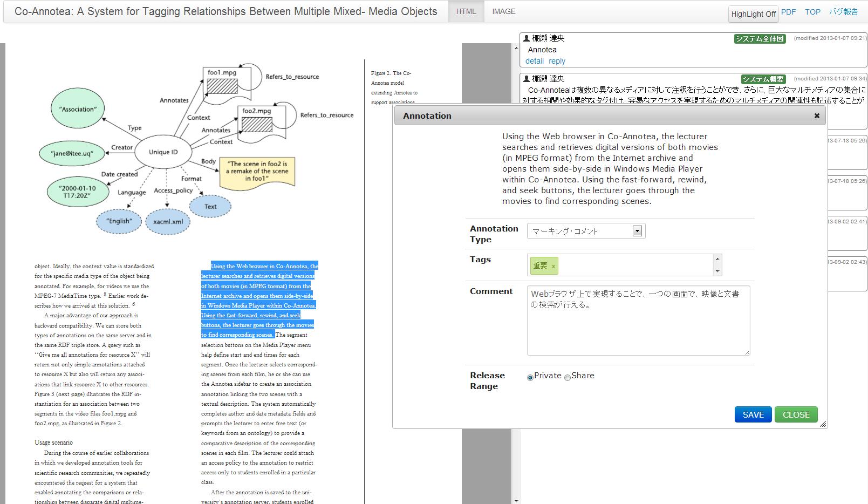Toggle the HighLight Off button
The height and width of the screenshot is (504, 868).
[753, 14]
